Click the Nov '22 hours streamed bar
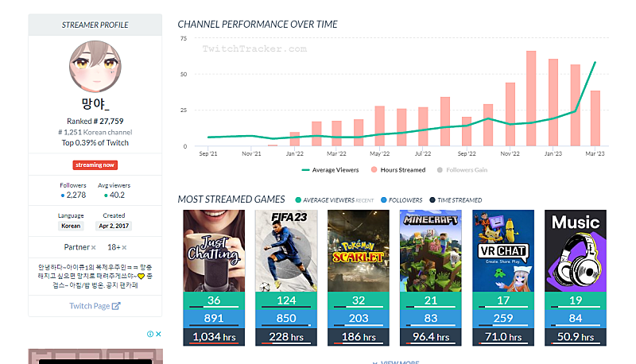 (510, 114)
